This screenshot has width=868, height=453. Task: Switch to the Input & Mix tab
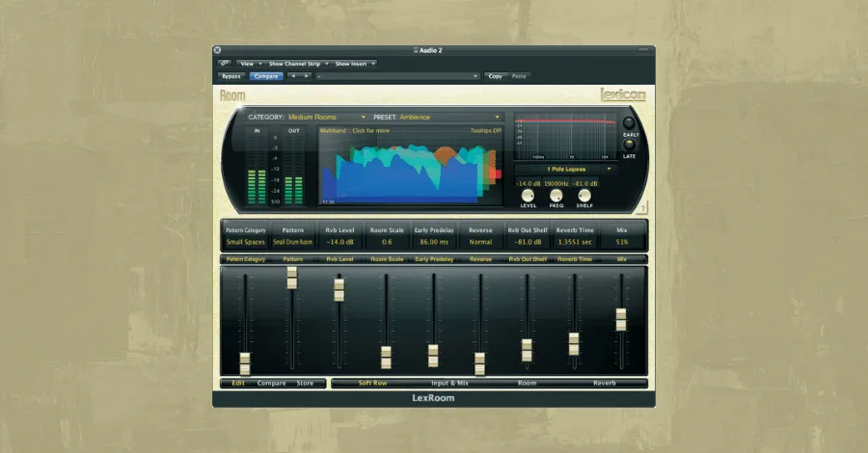[x=449, y=383]
